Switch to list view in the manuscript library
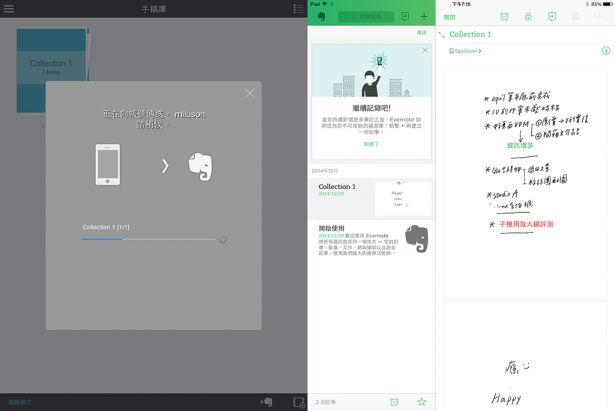This screenshot has height=411, width=615. [x=298, y=9]
